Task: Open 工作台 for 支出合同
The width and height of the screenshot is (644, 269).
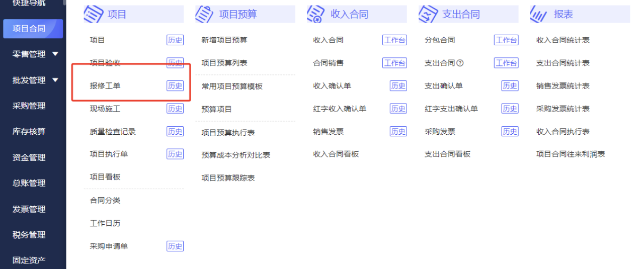Action: [x=506, y=63]
